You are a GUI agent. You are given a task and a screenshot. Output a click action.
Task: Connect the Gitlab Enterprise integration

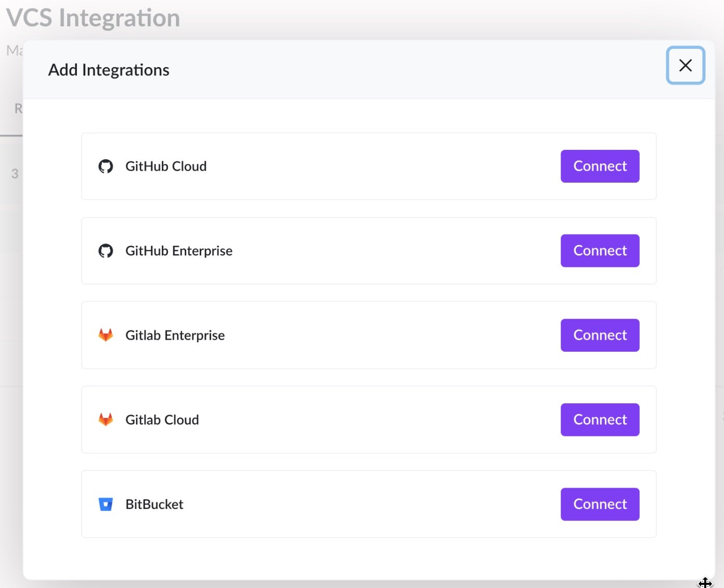tap(600, 335)
